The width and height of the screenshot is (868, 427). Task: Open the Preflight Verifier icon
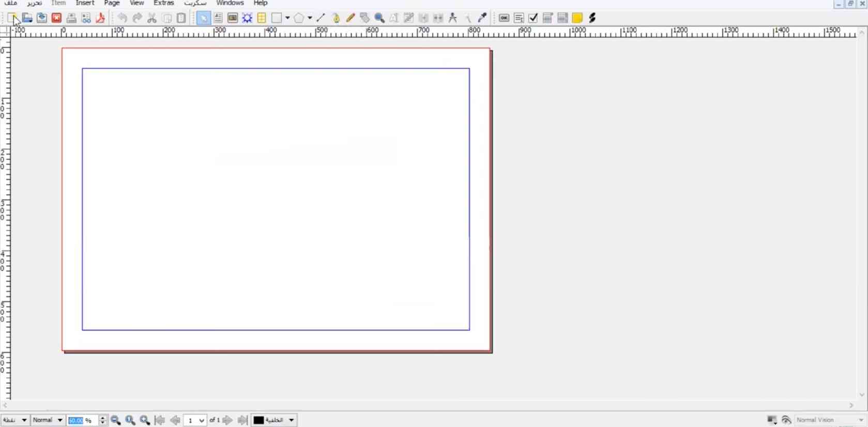[x=86, y=18]
